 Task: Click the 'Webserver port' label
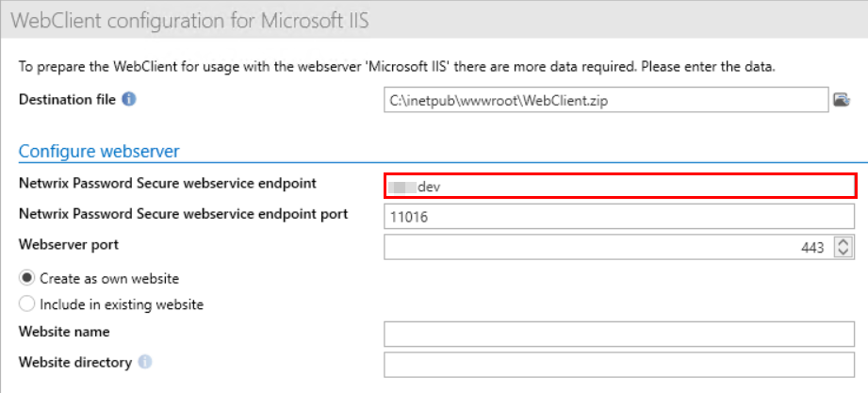(69, 244)
